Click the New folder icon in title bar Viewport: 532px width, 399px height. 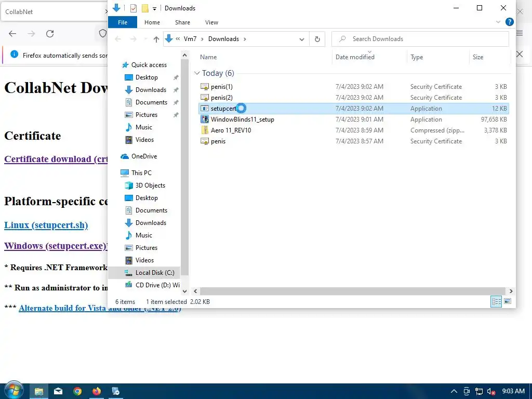click(145, 8)
